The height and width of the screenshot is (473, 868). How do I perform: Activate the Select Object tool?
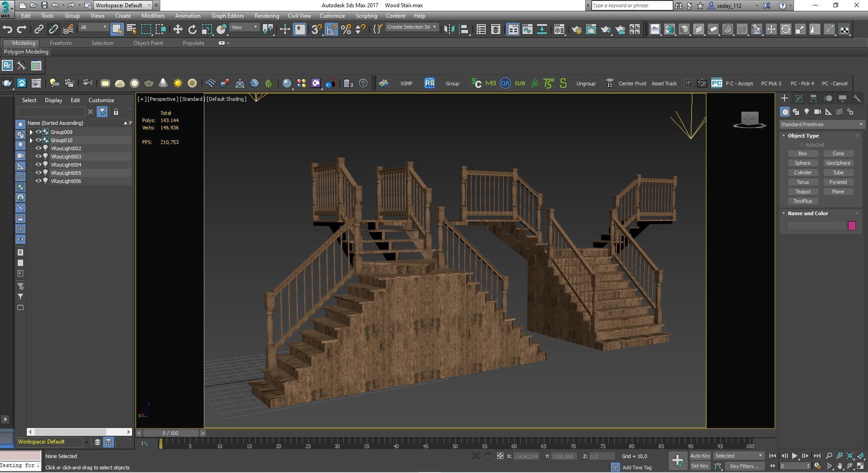coord(117,30)
